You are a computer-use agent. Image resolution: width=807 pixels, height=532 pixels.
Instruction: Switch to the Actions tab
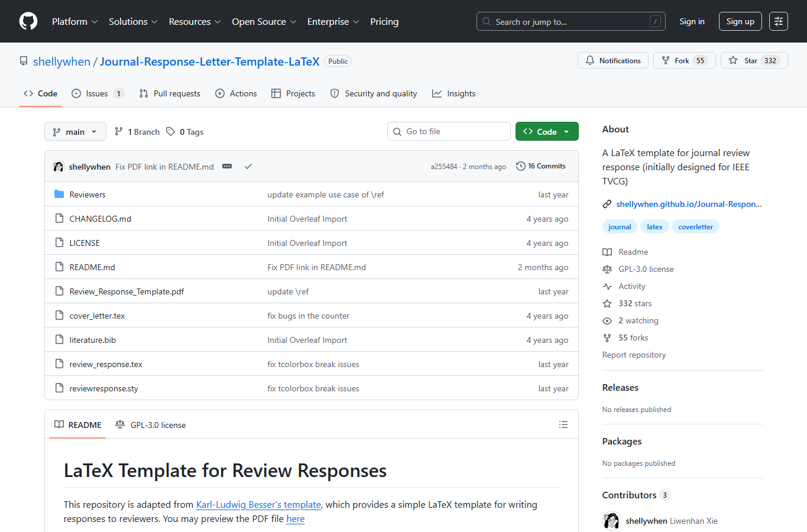click(236, 93)
